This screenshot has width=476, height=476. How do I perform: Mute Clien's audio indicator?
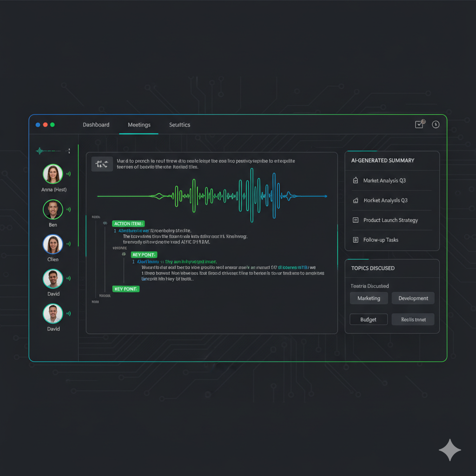pyautogui.click(x=68, y=243)
